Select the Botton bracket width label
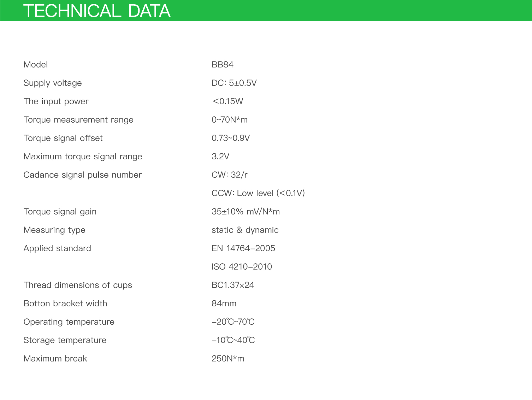Viewport: 532px width, 400px height. pyautogui.click(x=65, y=304)
